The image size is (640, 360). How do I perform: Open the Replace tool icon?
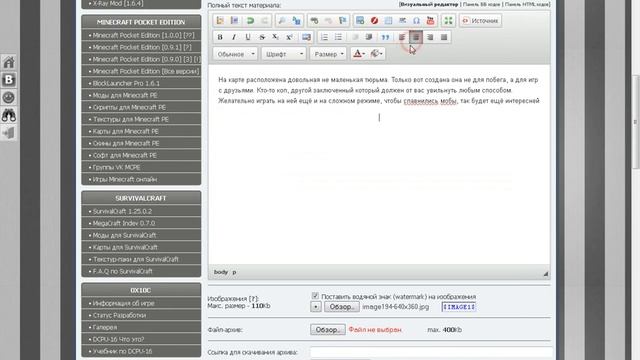pos(296,20)
